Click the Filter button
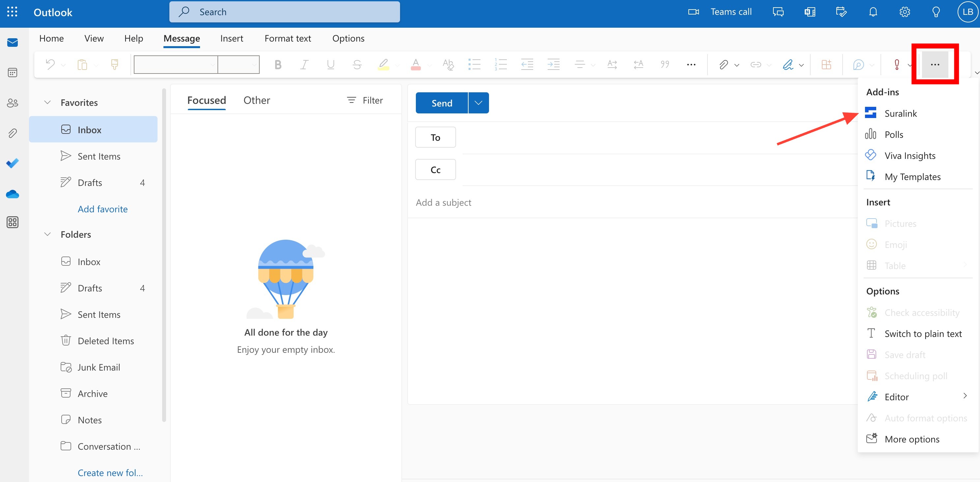The height and width of the screenshot is (482, 980). (x=365, y=100)
